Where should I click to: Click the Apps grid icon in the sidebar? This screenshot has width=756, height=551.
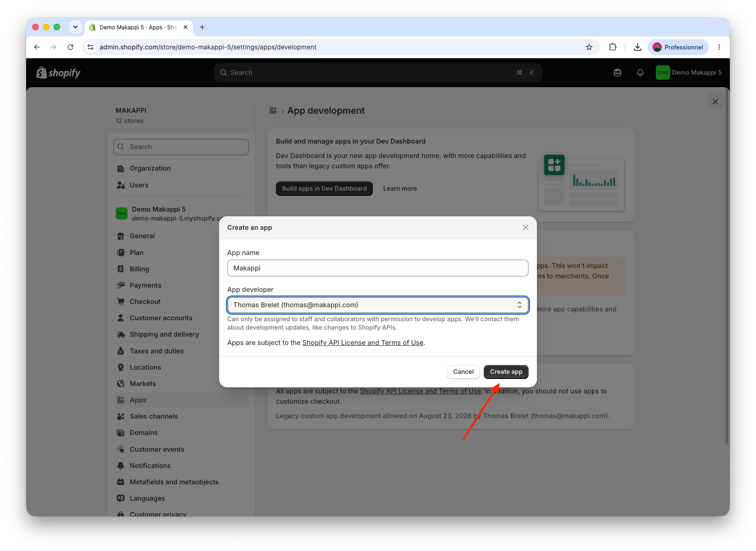121,400
